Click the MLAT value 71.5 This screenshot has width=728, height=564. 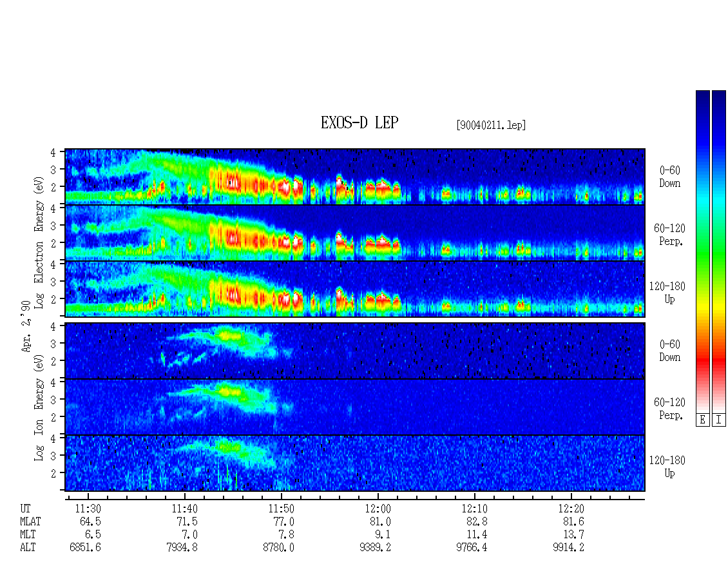click(187, 521)
